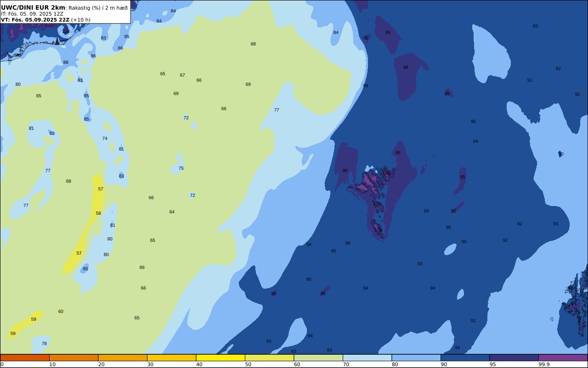Click the 'UWC/DINI EUR 2km' title text
Screen dimensions: 588x368
click(33, 8)
